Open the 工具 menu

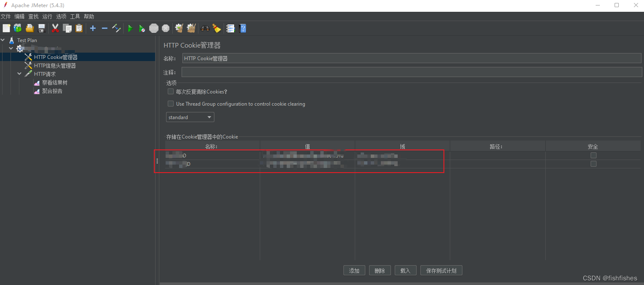tap(75, 16)
